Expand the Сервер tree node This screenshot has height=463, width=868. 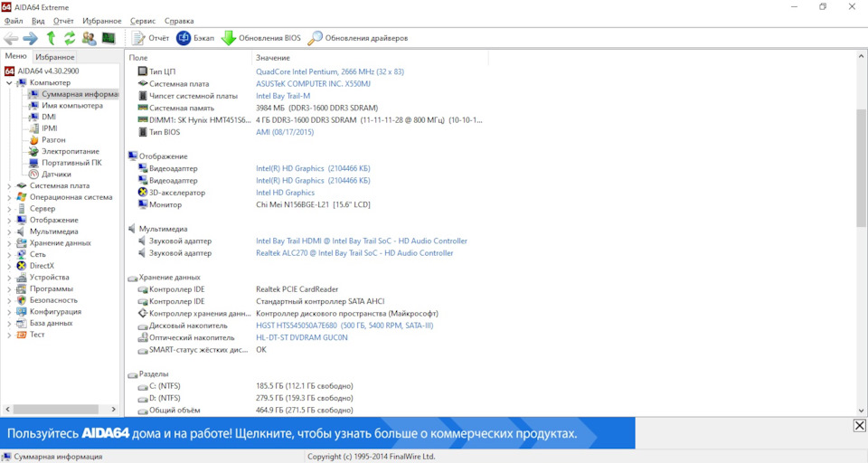click(9, 210)
